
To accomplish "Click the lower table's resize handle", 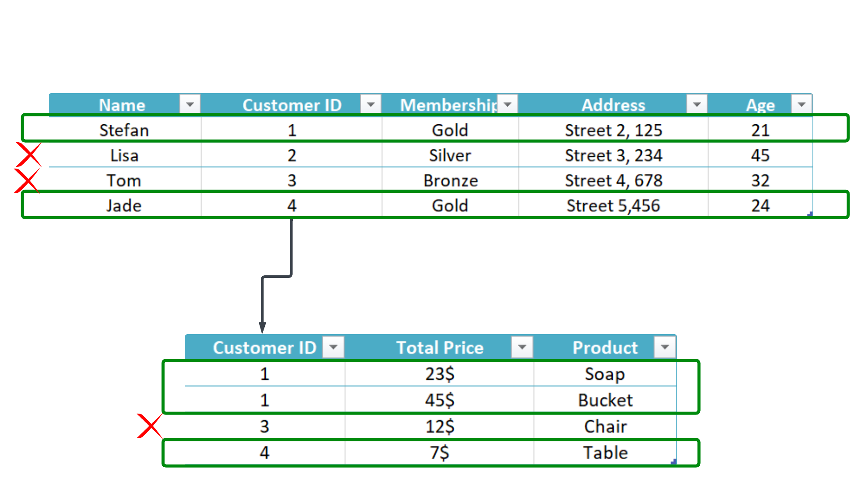I will (x=674, y=461).
